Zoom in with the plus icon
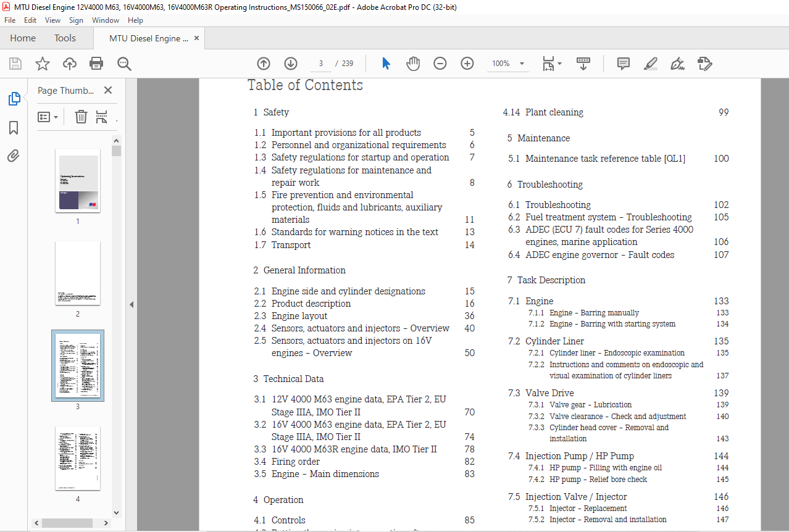Image resolution: width=789 pixels, height=532 pixels. tap(467, 64)
